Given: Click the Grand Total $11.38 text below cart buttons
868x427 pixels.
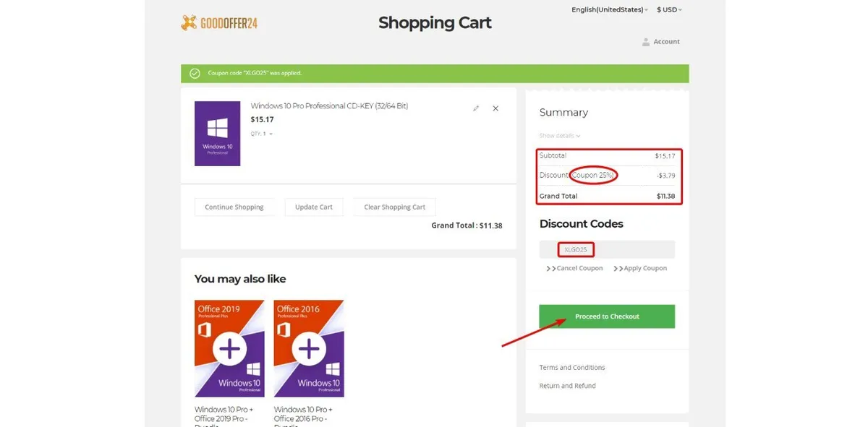Looking at the screenshot, I should click(467, 225).
